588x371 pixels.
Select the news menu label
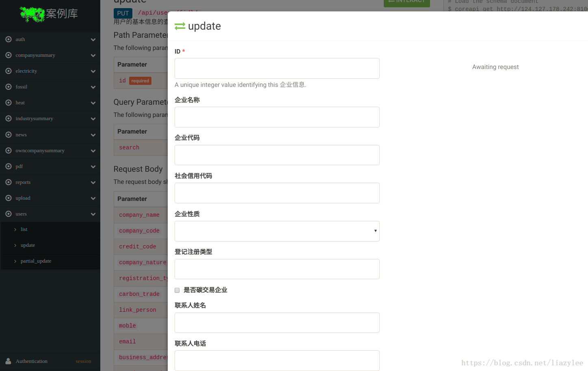[x=21, y=135]
